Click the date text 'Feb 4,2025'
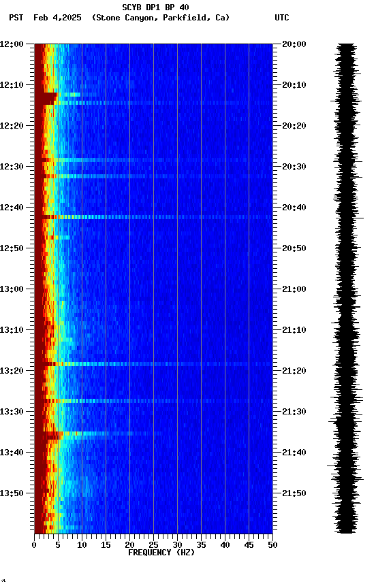Viewport: 376px width, 588px height. tap(57, 18)
